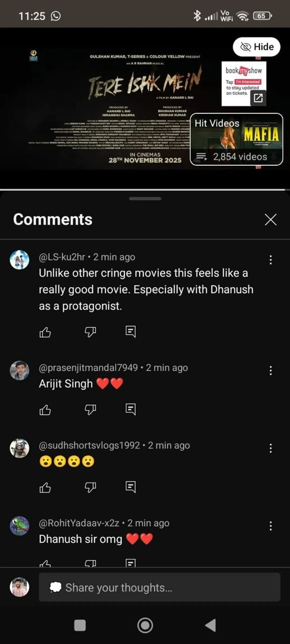Hide the video end-screen overlays

[x=257, y=47]
